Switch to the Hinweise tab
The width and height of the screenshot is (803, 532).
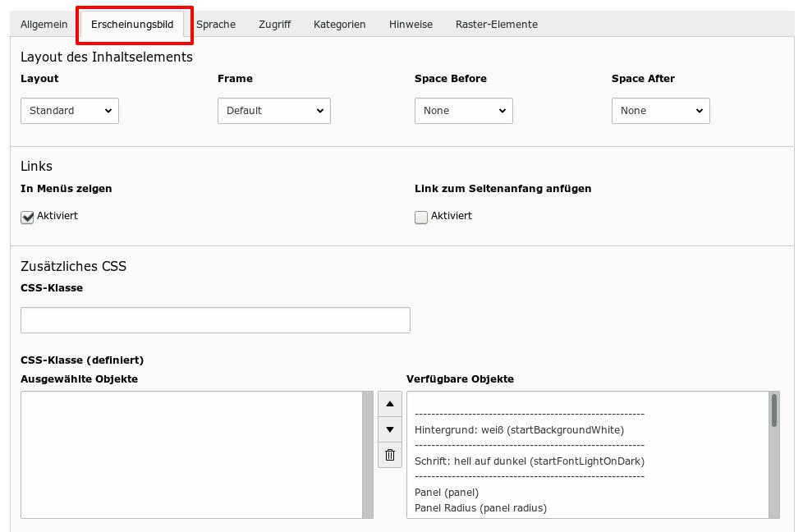[x=411, y=24]
